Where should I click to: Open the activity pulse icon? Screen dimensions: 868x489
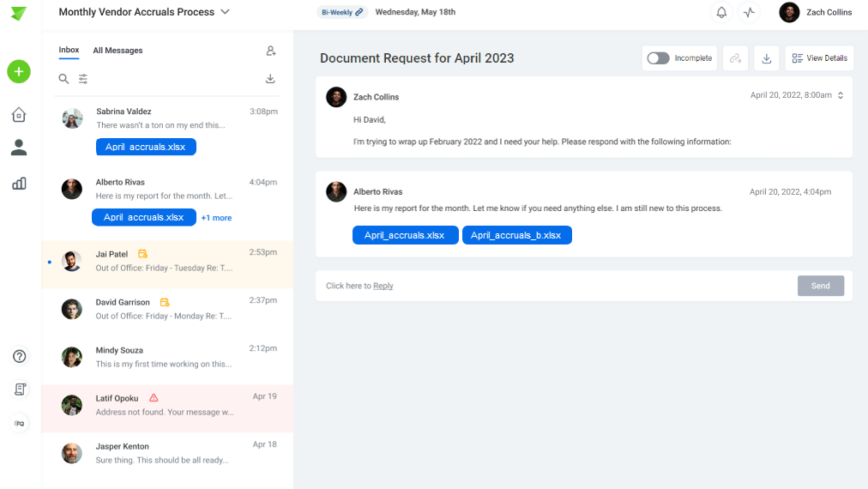[x=749, y=12]
